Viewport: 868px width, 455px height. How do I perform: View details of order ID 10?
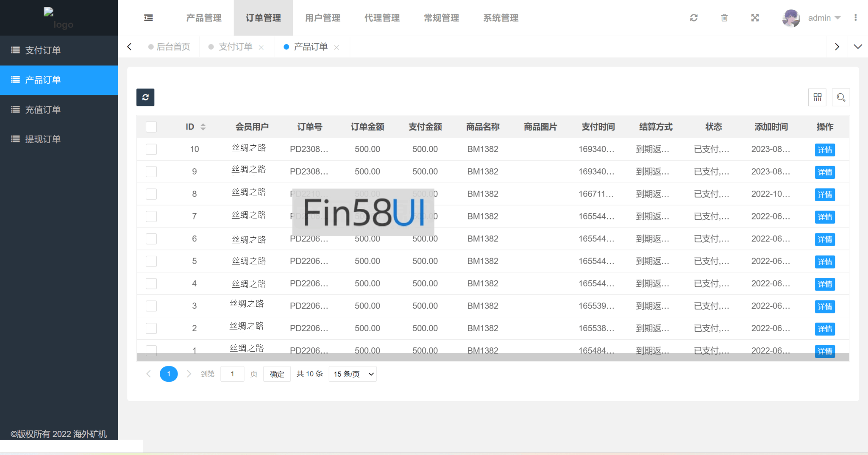[x=825, y=150]
